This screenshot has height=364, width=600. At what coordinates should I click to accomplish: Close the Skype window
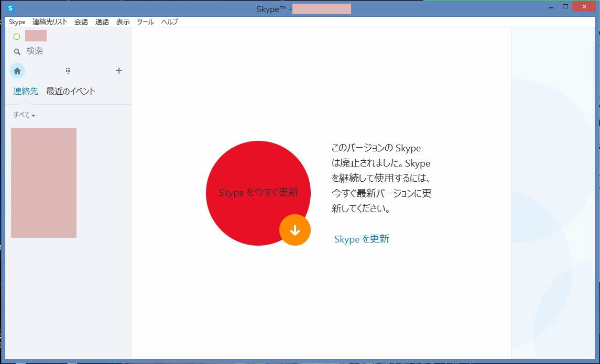pos(584,6)
